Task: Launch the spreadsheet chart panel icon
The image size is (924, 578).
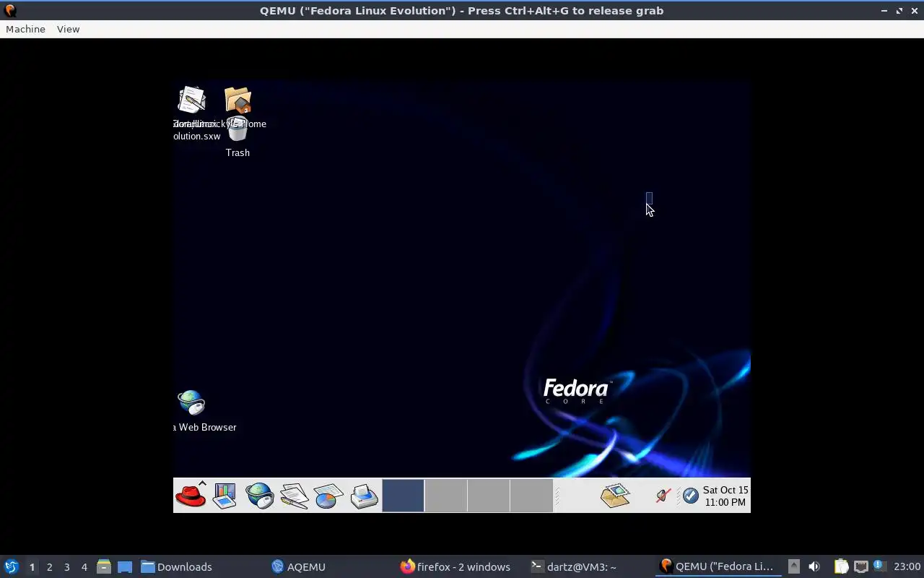Action: (x=328, y=496)
